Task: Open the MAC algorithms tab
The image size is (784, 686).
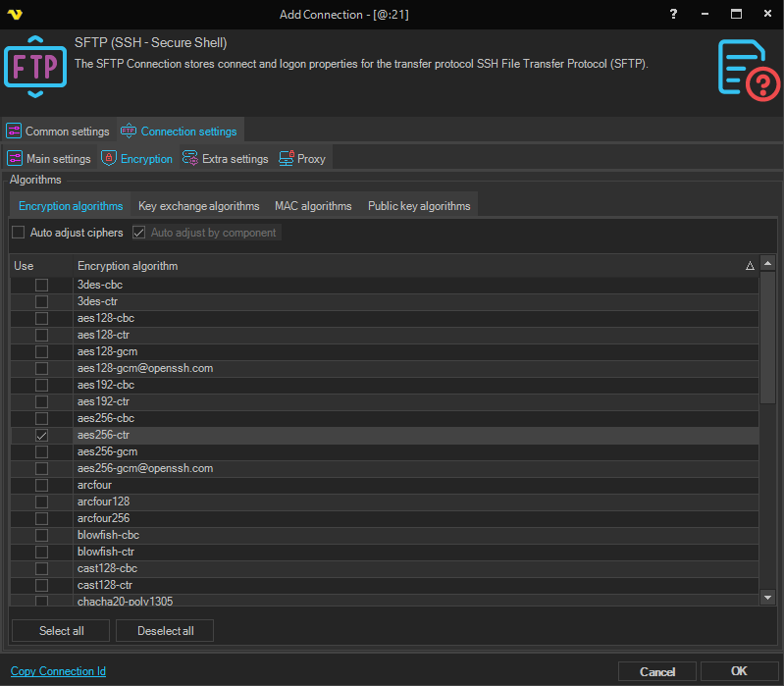Action: click(x=313, y=206)
